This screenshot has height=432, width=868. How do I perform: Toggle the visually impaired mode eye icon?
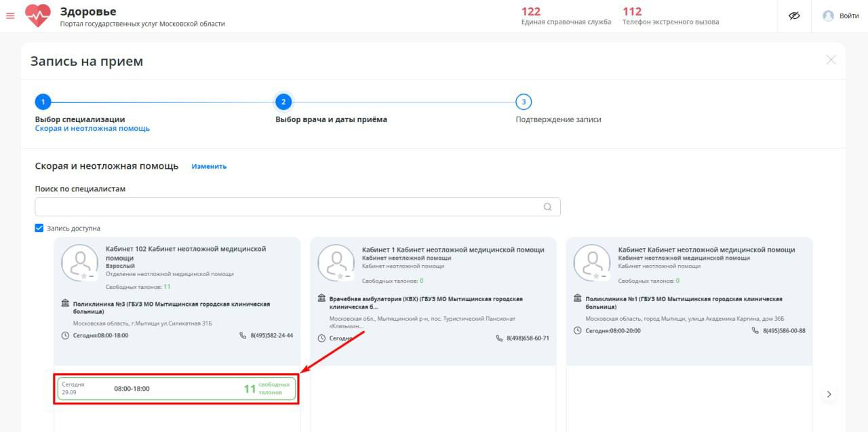pos(795,16)
